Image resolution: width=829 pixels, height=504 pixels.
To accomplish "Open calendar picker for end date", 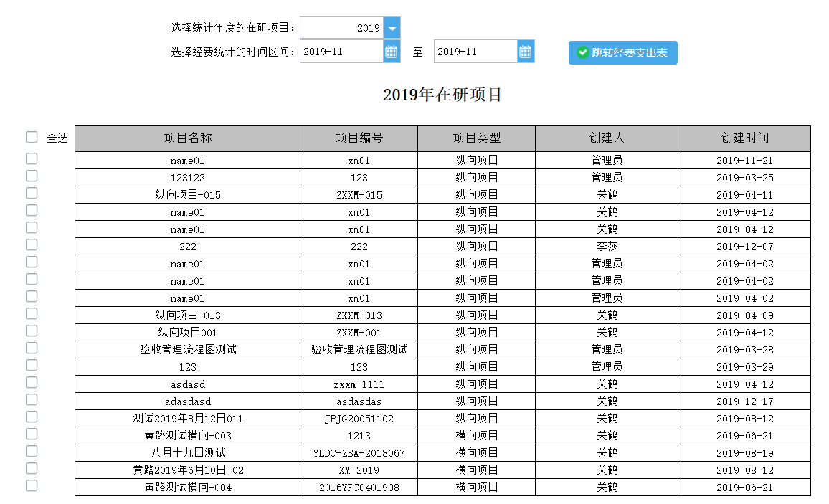I will point(526,52).
